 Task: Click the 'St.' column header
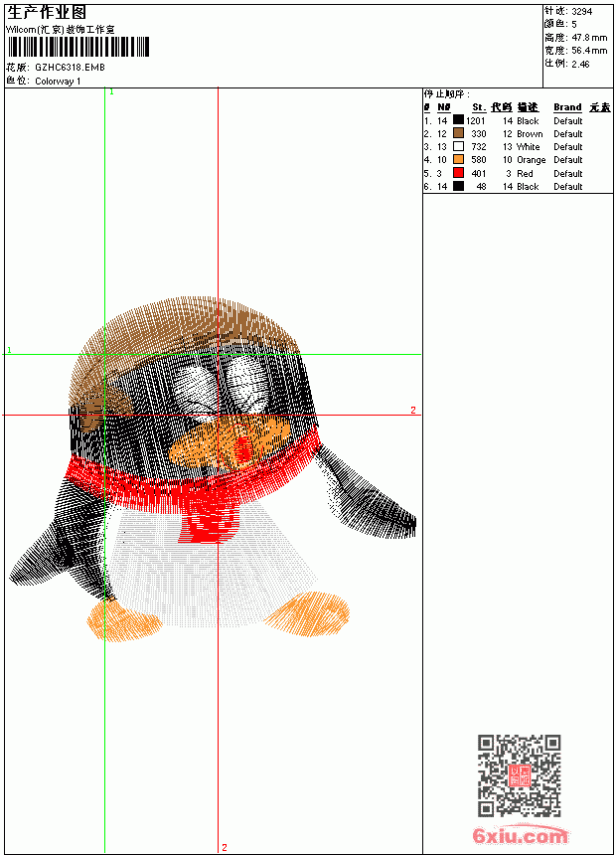pyautogui.click(x=479, y=107)
